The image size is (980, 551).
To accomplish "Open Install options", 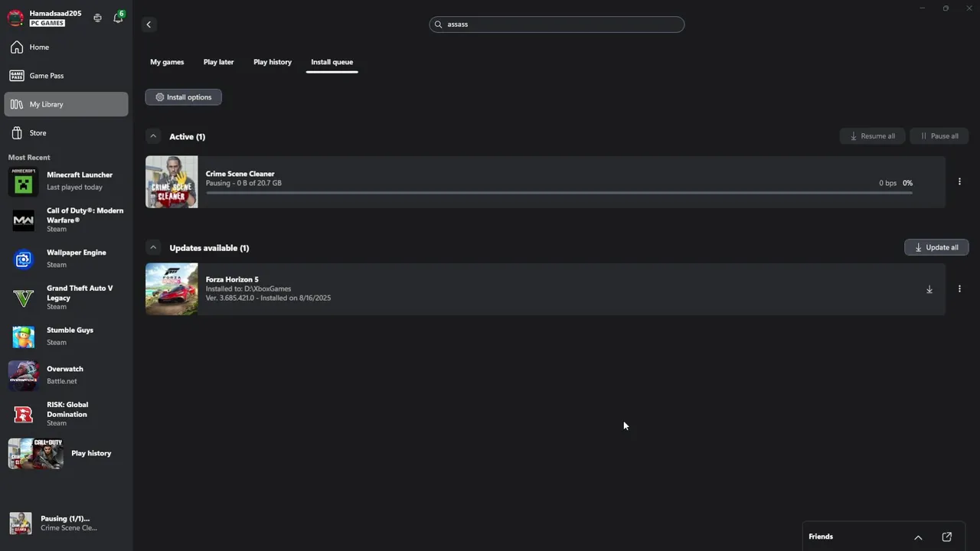I will (x=184, y=97).
